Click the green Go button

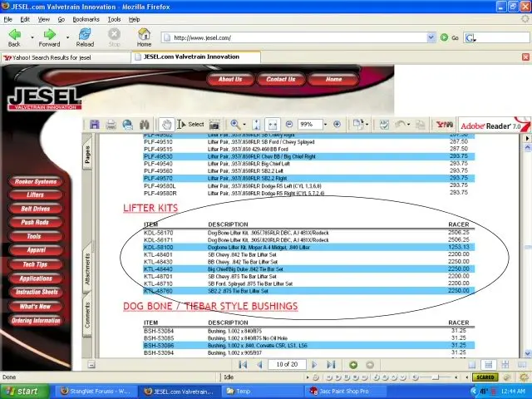click(449, 37)
